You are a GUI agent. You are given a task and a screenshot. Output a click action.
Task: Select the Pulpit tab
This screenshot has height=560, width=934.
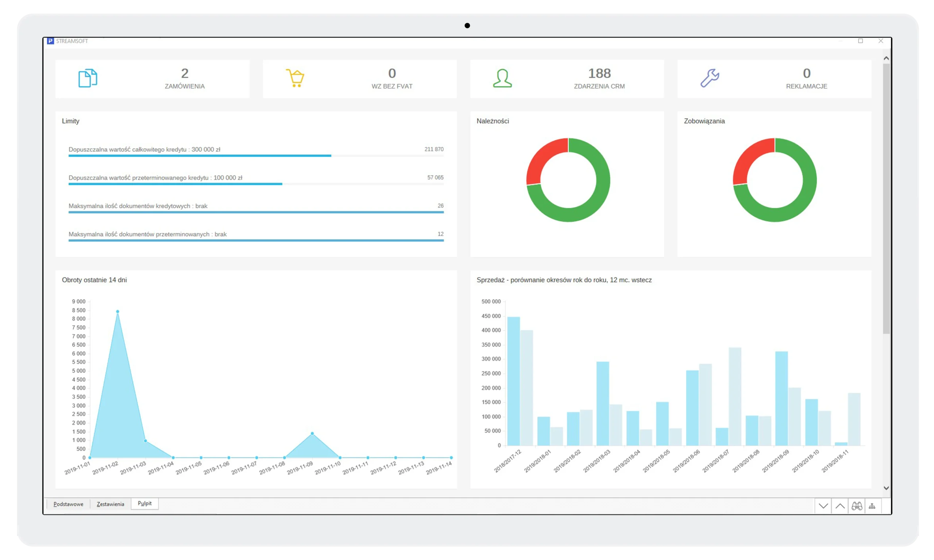click(x=144, y=503)
